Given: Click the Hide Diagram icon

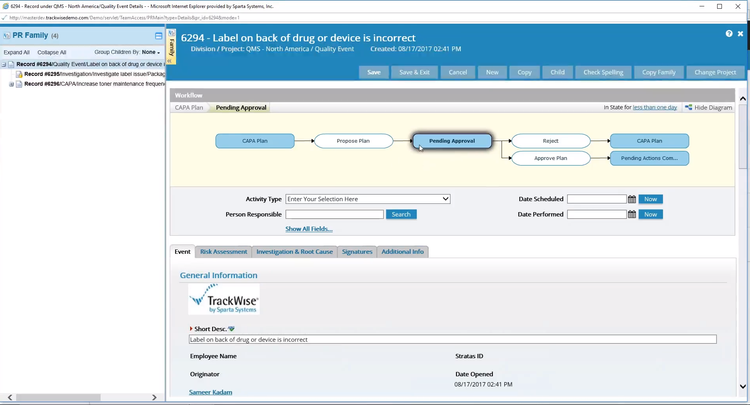Looking at the screenshot, I should coord(688,108).
